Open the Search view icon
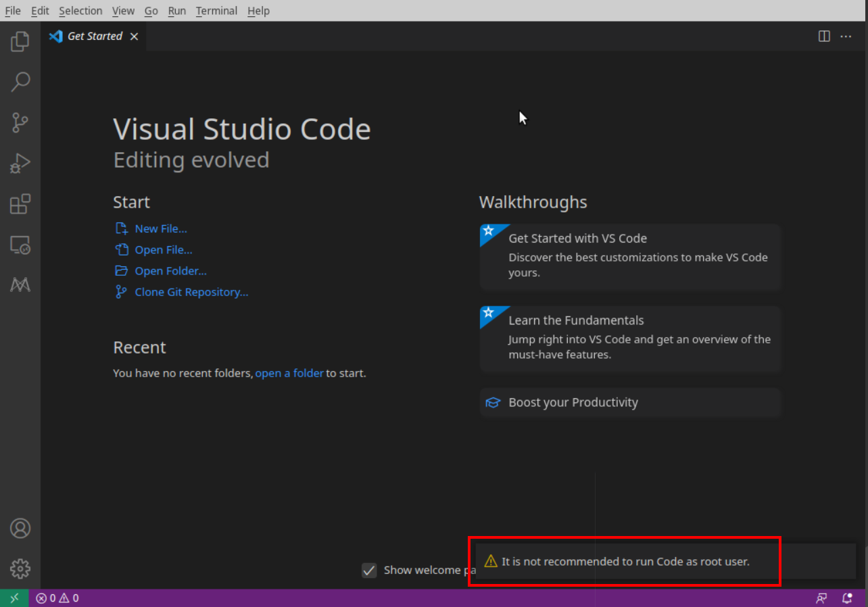Image resolution: width=868 pixels, height=607 pixels. click(20, 82)
